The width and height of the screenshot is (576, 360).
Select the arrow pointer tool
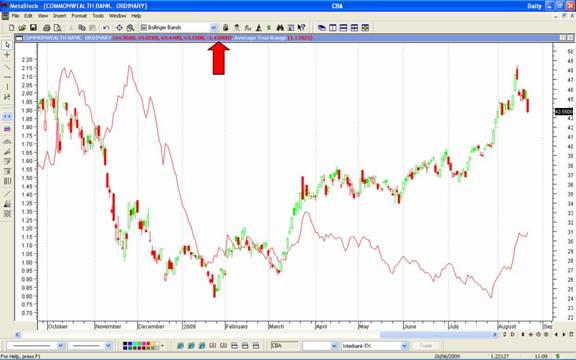7,45
